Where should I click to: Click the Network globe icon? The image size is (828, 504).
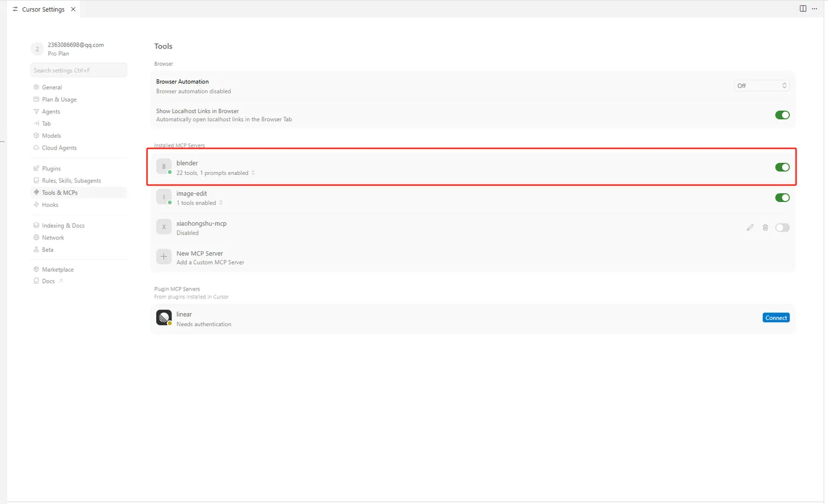pyautogui.click(x=36, y=238)
